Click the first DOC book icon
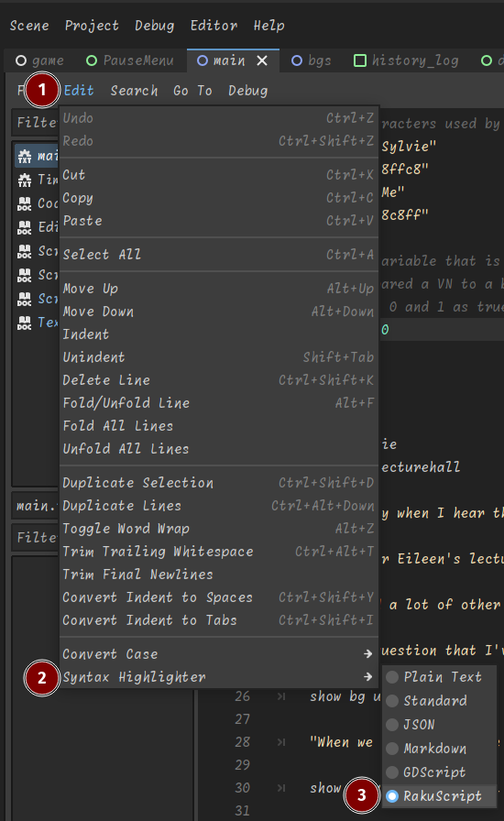Viewport: 504px width, 821px height. point(24,203)
